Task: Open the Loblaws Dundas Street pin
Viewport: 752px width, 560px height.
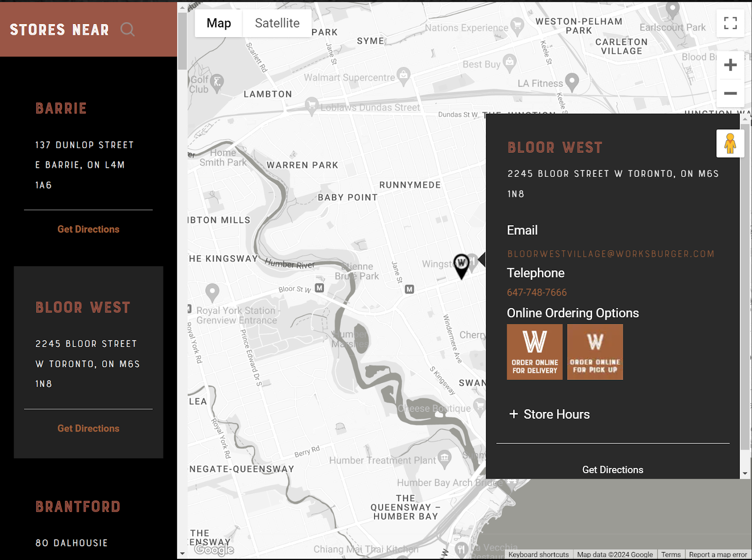Action: click(x=311, y=106)
